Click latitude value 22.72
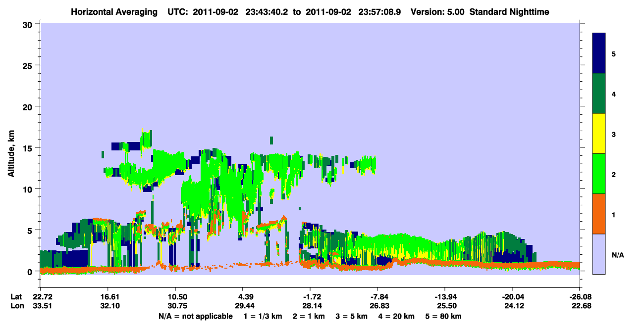Image resolution: width=644 pixels, height=330 pixels. (40, 297)
